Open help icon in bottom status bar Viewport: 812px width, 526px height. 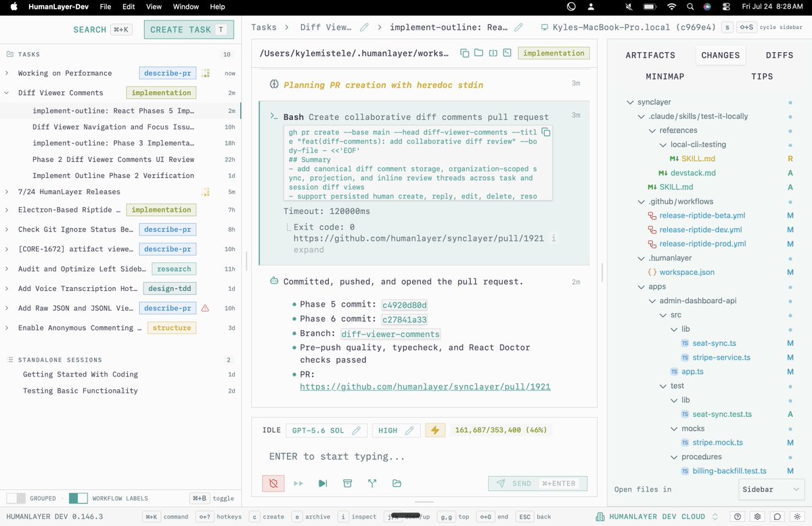tap(738, 517)
